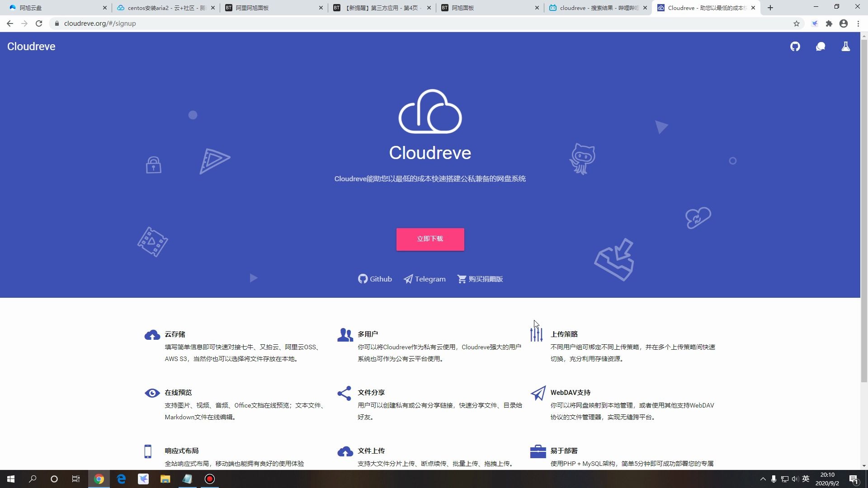The height and width of the screenshot is (488, 868).
Task: Open the browser extensions puzzle icon
Action: 829,23
